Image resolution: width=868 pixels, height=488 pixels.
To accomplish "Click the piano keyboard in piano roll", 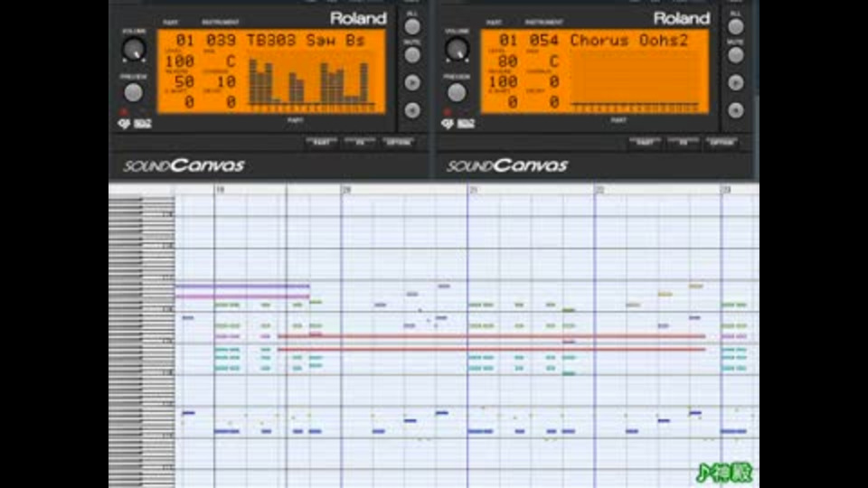I will point(142,341).
